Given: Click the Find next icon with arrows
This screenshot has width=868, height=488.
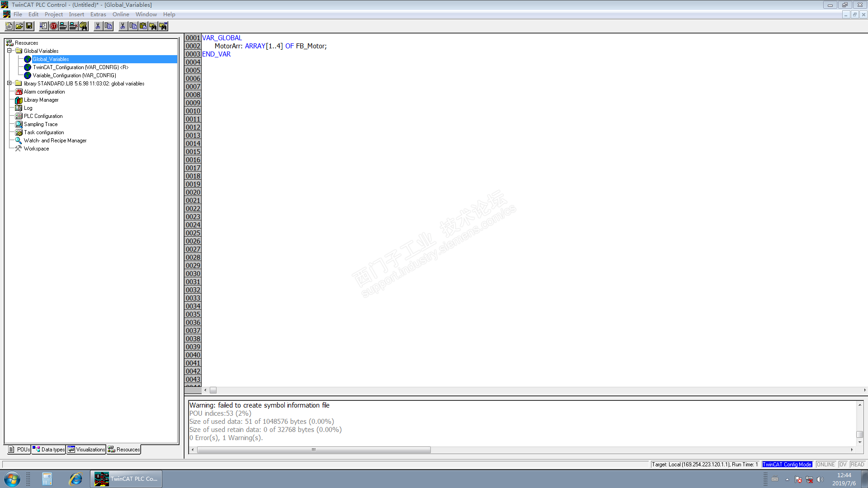Looking at the screenshot, I should click(x=163, y=26).
